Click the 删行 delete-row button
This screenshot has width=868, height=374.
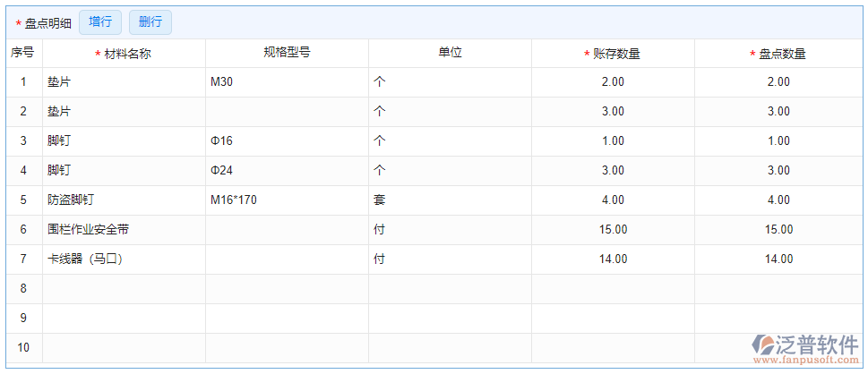(150, 22)
